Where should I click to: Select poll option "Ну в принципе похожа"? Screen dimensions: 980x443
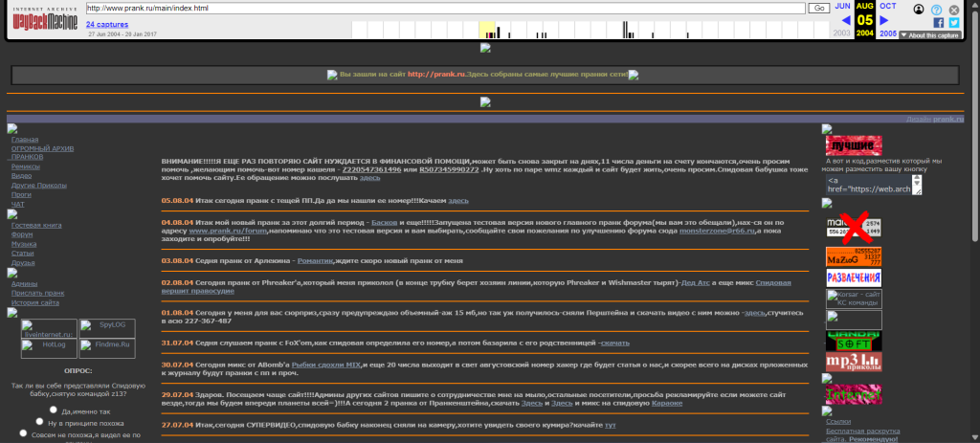click(37, 422)
